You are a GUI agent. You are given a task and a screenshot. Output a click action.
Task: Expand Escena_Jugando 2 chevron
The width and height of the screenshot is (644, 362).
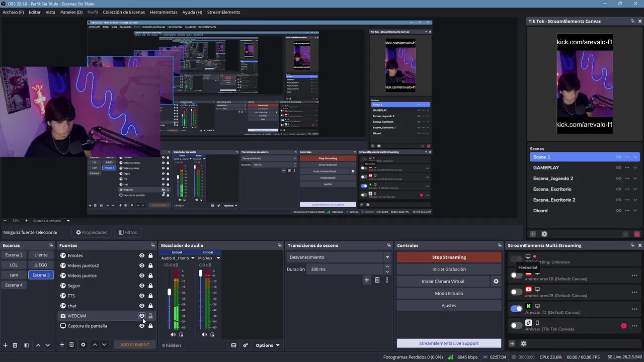[x=635, y=178]
